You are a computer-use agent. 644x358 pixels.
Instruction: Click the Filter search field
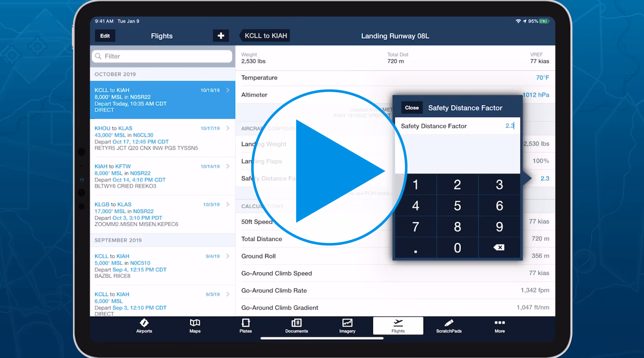(x=162, y=56)
